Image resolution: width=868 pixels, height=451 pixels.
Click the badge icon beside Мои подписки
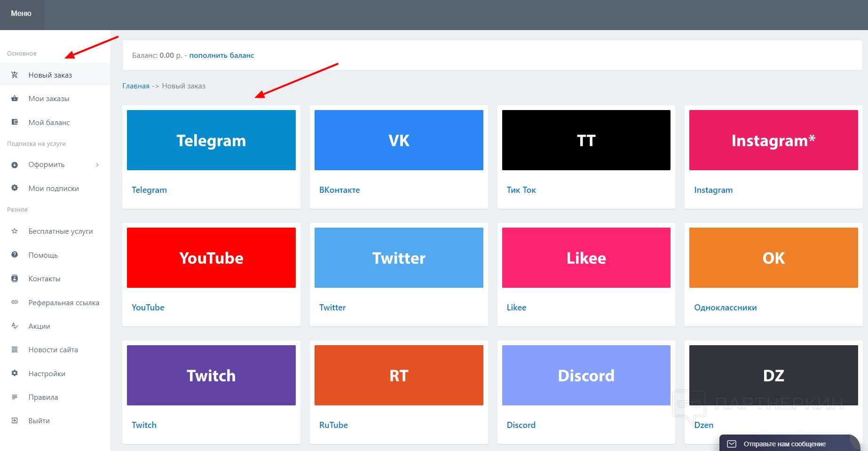[x=15, y=188]
